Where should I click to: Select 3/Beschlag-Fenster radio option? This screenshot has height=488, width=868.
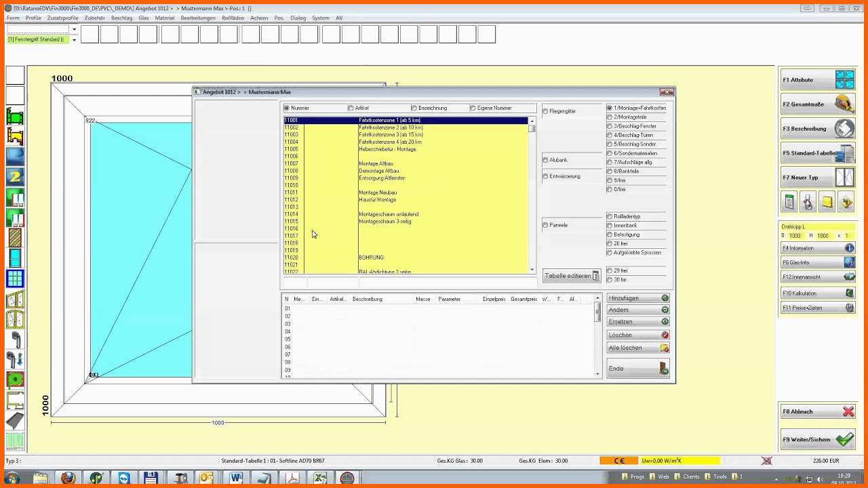coord(610,127)
